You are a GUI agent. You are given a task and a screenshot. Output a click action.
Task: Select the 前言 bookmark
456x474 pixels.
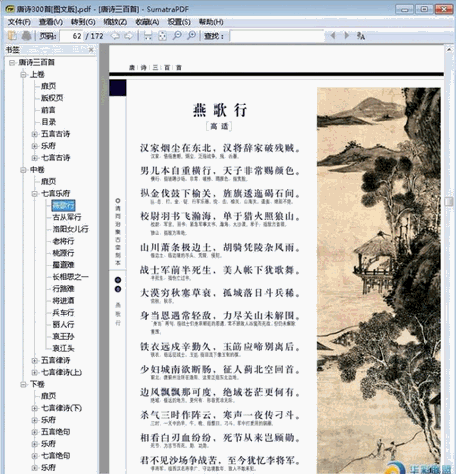click(48, 110)
